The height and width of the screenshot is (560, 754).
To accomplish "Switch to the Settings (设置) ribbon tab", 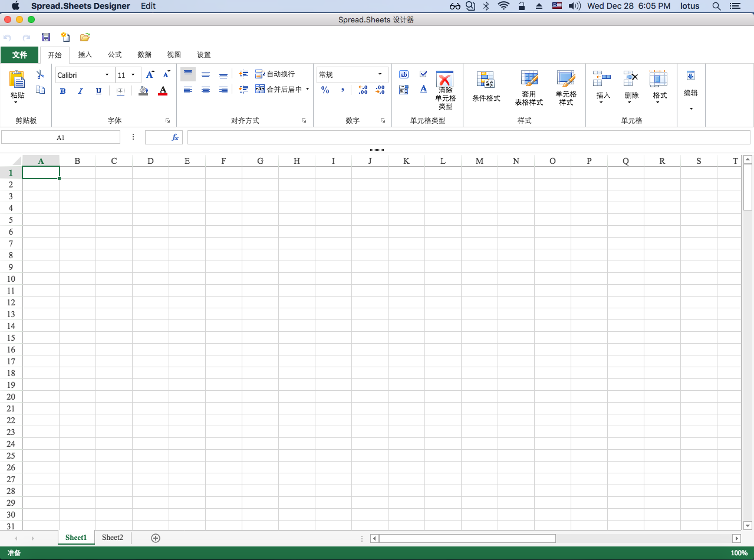I will click(203, 55).
